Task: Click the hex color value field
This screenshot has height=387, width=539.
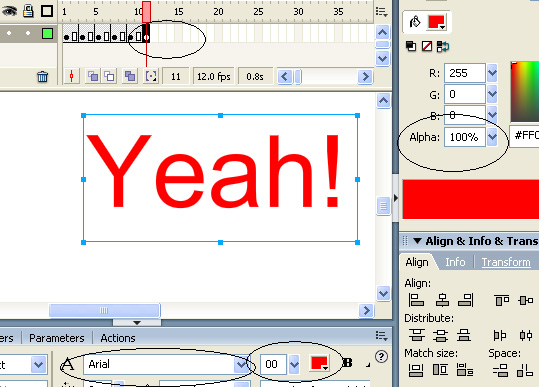Action: coord(524,136)
